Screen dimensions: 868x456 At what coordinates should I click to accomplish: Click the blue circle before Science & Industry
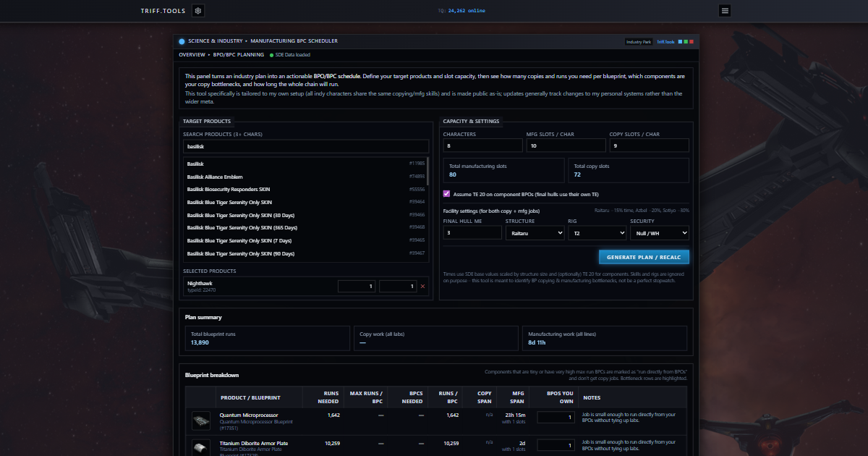point(182,41)
